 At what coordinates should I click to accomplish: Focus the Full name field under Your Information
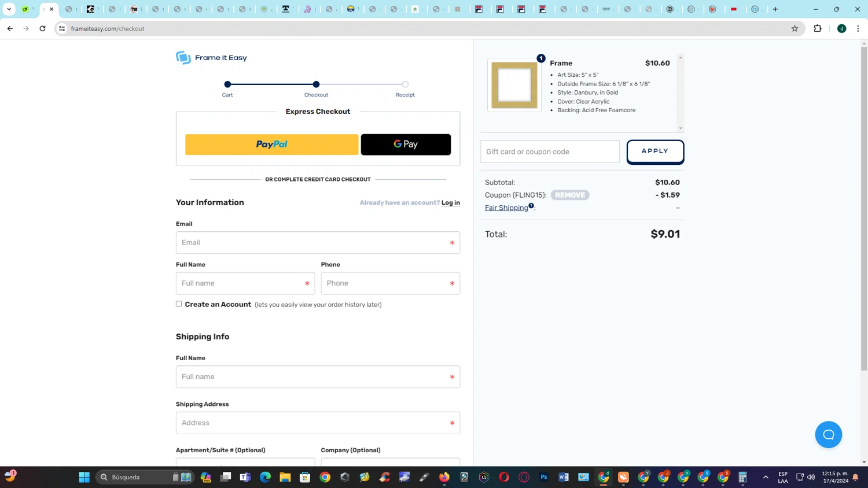245,283
